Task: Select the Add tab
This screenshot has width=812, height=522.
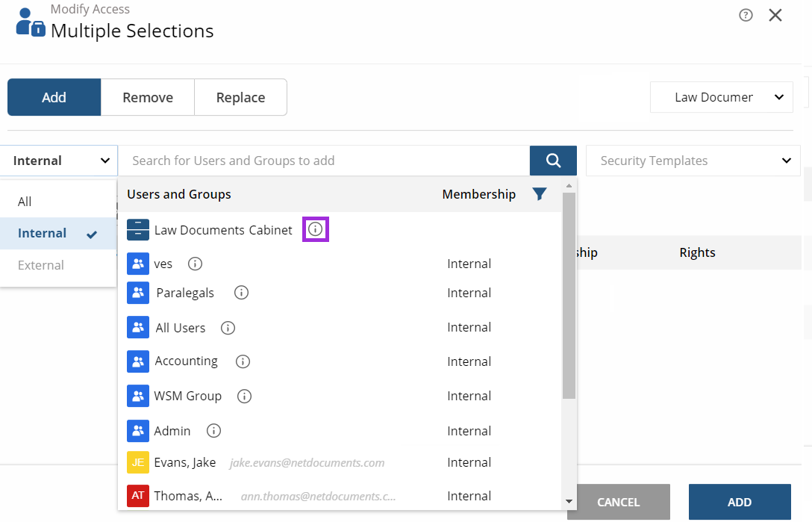Action: click(54, 97)
